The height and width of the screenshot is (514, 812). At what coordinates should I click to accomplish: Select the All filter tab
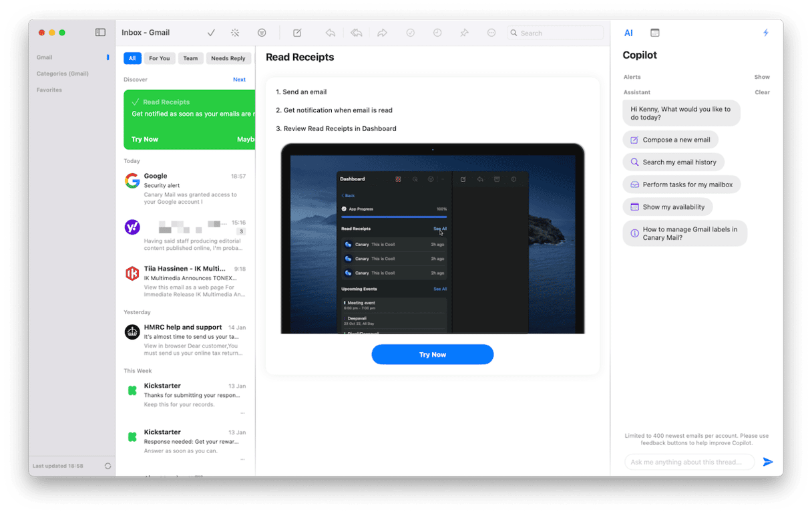[x=132, y=58]
